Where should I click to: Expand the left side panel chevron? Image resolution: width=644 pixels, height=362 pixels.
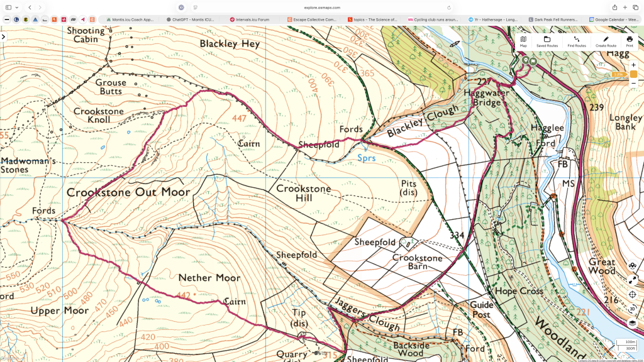[x=4, y=37]
